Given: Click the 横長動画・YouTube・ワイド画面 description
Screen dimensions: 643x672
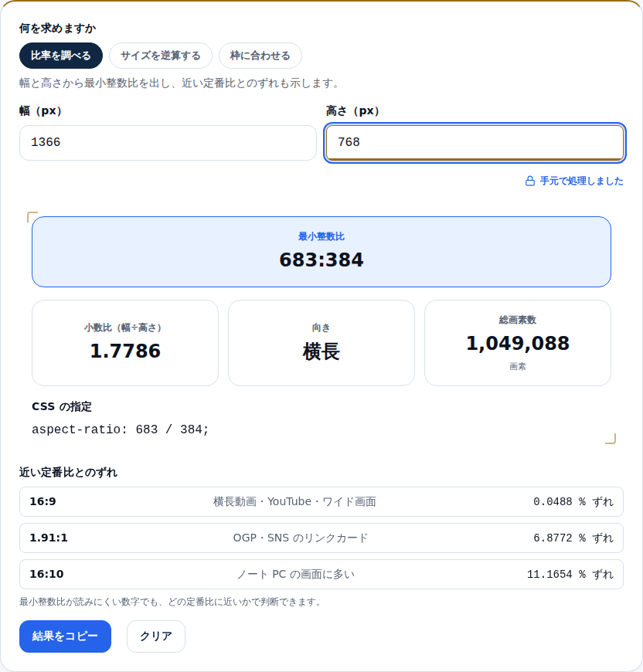Looking at the screenshot, I should (294, 501).
